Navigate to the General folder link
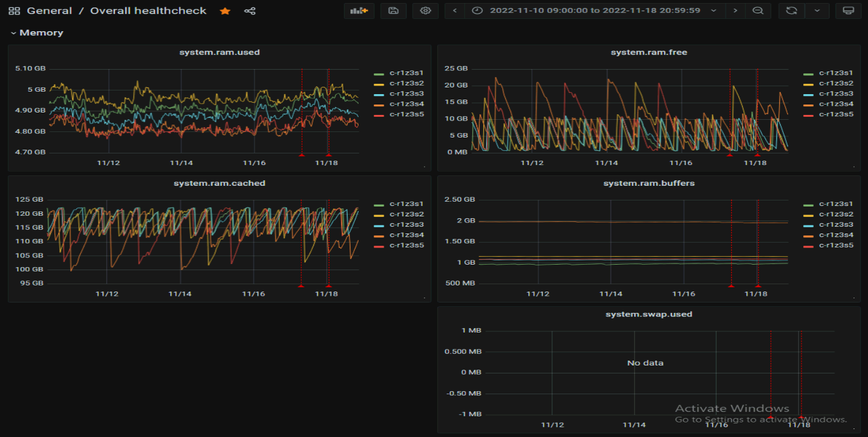The height and width of the screenshot is (437, 868). click(49, 11)
